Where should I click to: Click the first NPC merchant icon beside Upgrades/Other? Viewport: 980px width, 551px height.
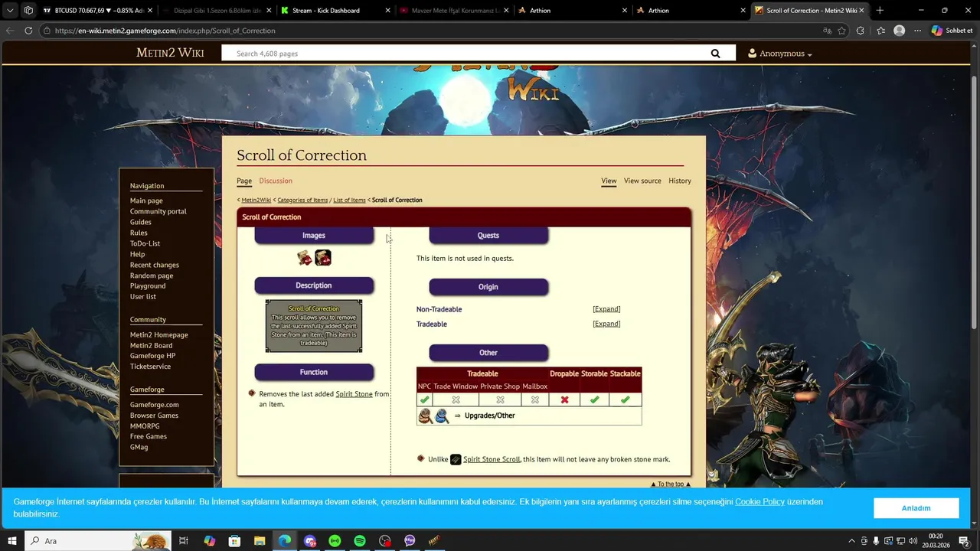click(x=425, y=416)
